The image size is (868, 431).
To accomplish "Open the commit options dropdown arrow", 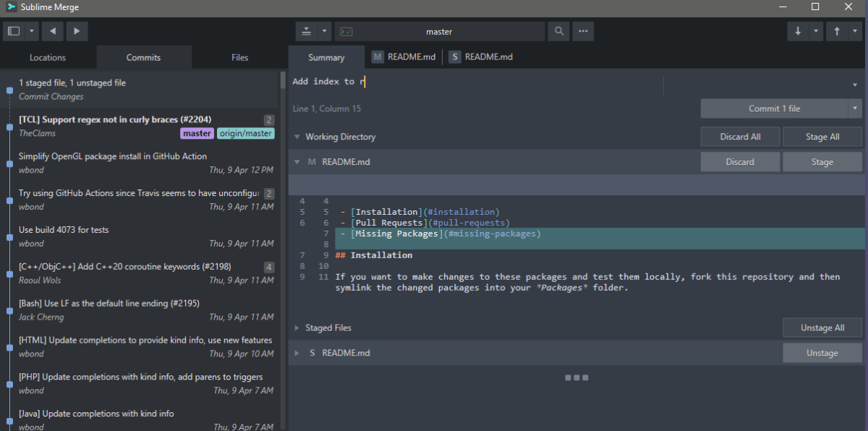I will tap(855, 108).
